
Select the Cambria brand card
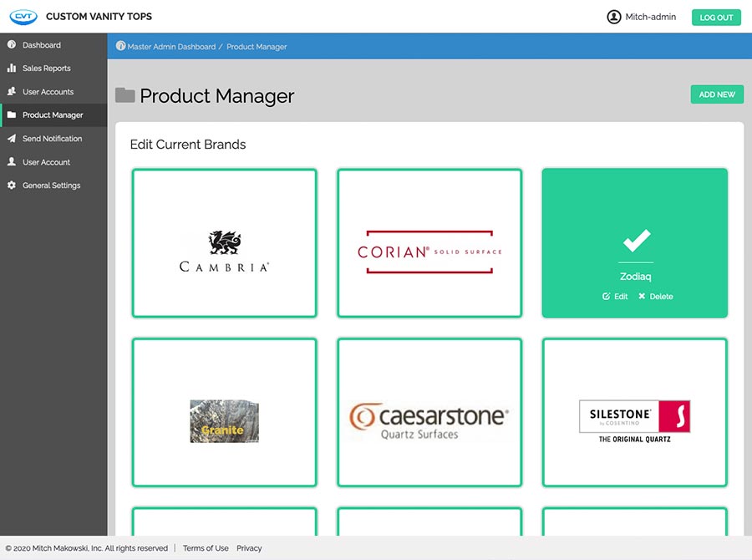[x=225, y=243]
